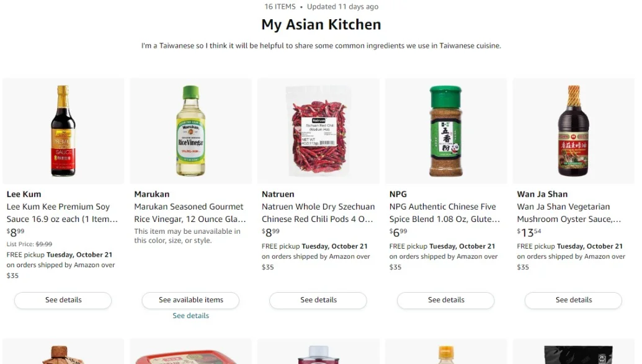See details for NPG Five Spice Blend
This screenshot has width=642, height=364.
[446, 300]
